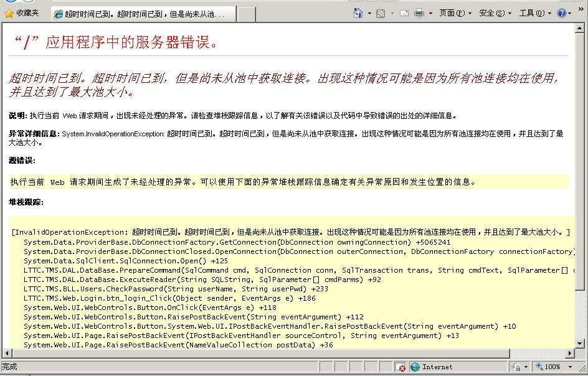Open the Favorites (收藏夹) star button

pyautogui.click(x=22, y=13)
